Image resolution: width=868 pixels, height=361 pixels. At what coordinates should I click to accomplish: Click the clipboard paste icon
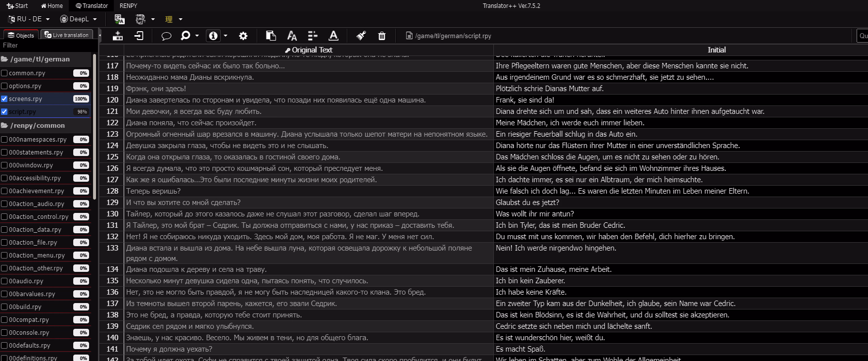coord(271,36)
